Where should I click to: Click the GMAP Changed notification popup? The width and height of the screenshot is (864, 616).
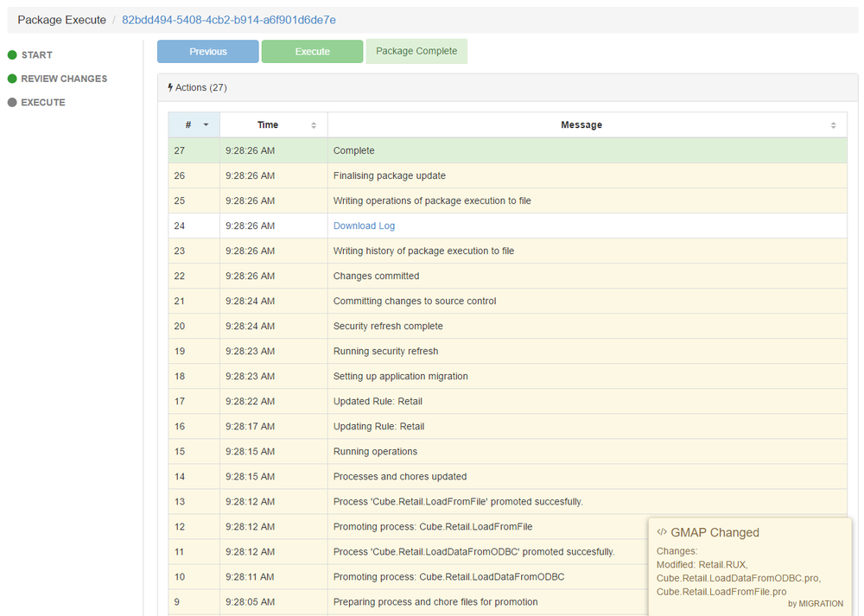[x=749, y=566]
